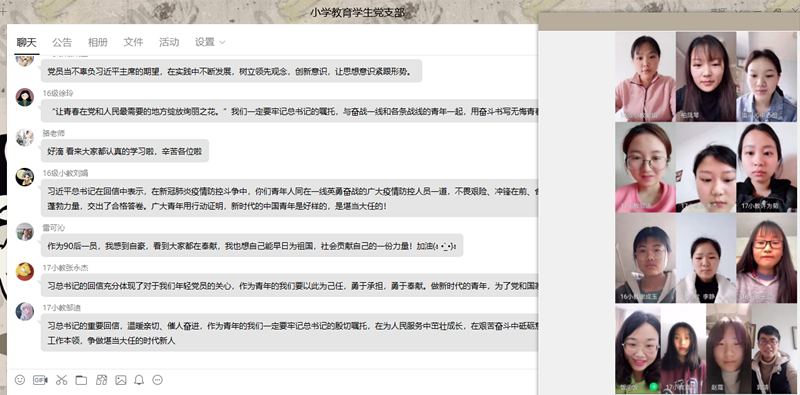Click 16级徐玲's profile avatar
This screenshot has width=800, height=395.
(x=24, y=97)
